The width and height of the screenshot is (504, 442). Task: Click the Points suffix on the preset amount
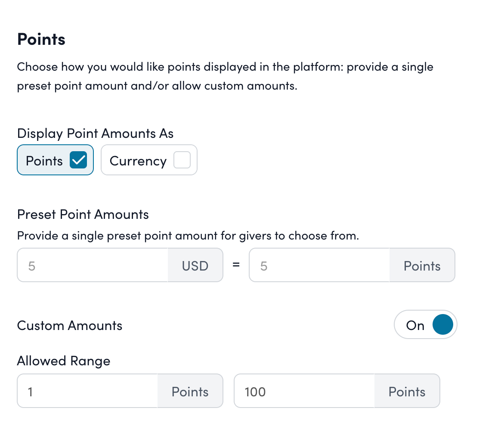pos(422,265)
